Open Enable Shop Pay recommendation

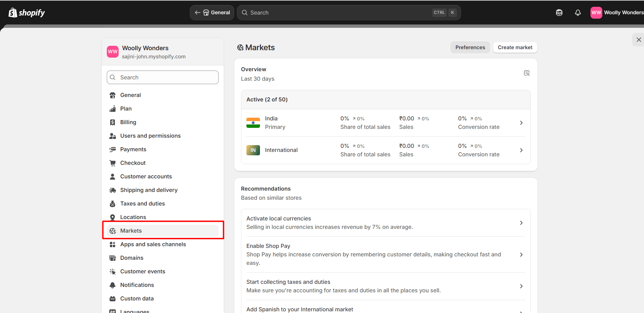(x=386, y=255)
